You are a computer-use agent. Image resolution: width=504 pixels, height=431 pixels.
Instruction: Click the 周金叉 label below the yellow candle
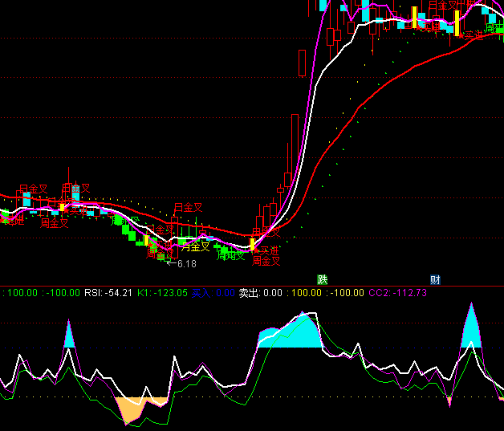click(266, 260)
